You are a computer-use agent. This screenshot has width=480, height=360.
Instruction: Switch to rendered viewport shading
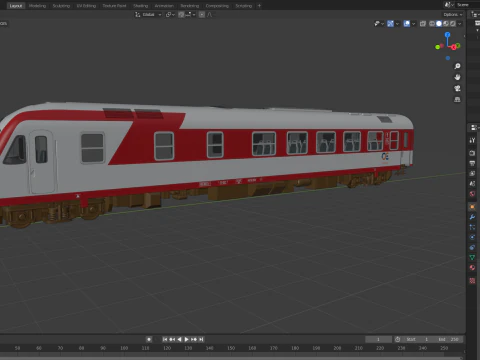453,24
